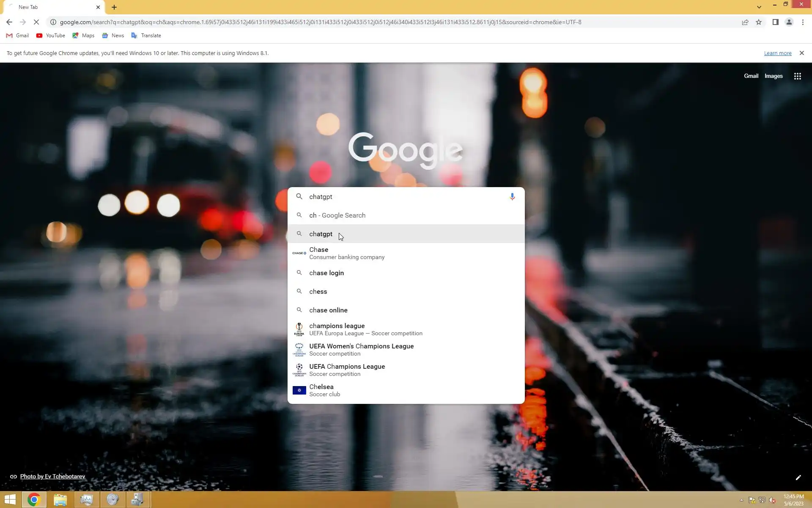This screenshot has height=508, width=812.
Task: Click the Learn more link
Action: [x=777, y=53]
